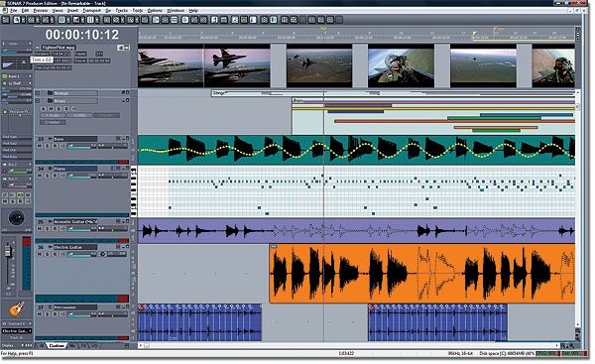
Task: Adjust the Electric Guitar track volume slider
Action: pyautogui.click(x=81, y=254)
